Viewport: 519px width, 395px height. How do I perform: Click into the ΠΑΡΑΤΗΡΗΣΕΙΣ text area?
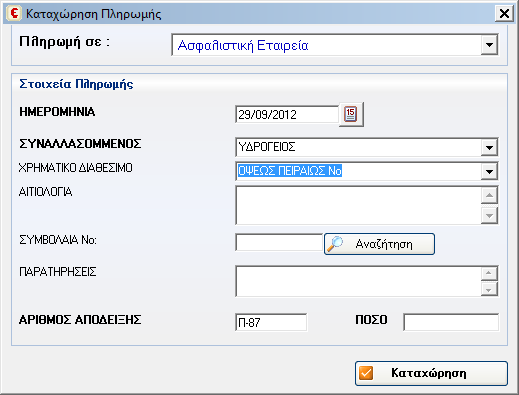click(358, 281)
